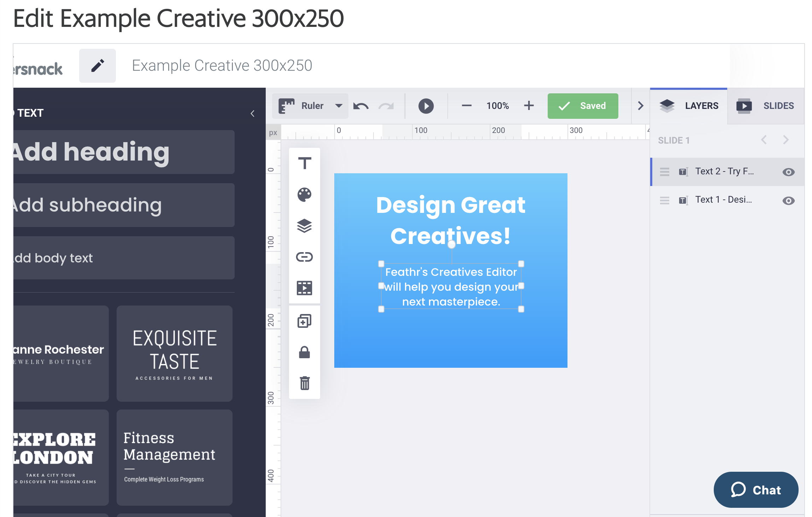Click the Ruler icon in toolbar
This screenshot has width=812, height=517.
(287, 106)
